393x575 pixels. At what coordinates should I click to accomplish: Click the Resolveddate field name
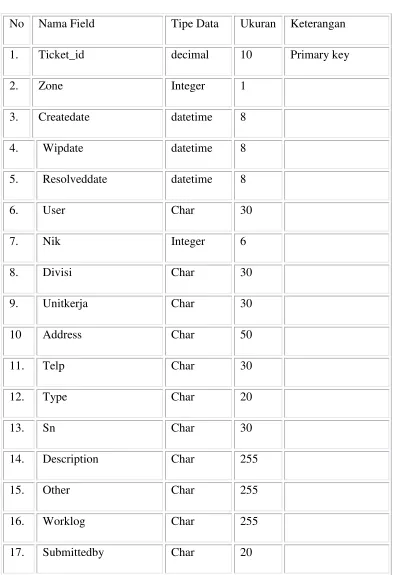coord(75,179)
